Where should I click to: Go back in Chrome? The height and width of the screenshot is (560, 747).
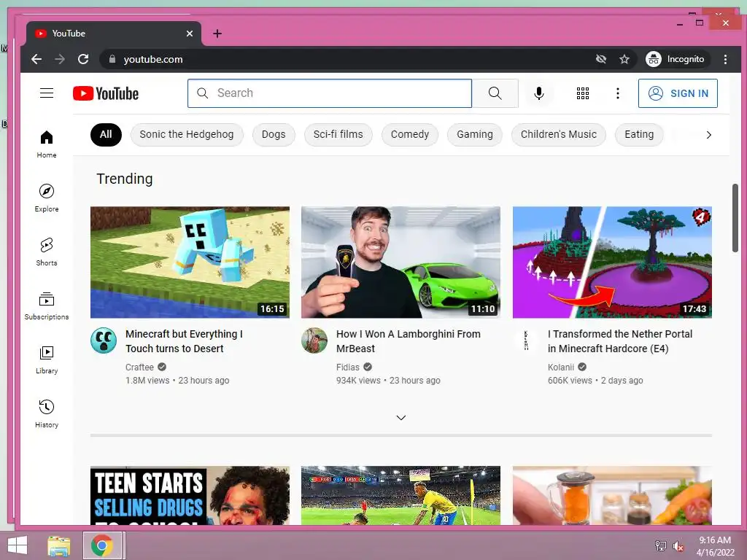click(36, 59)
